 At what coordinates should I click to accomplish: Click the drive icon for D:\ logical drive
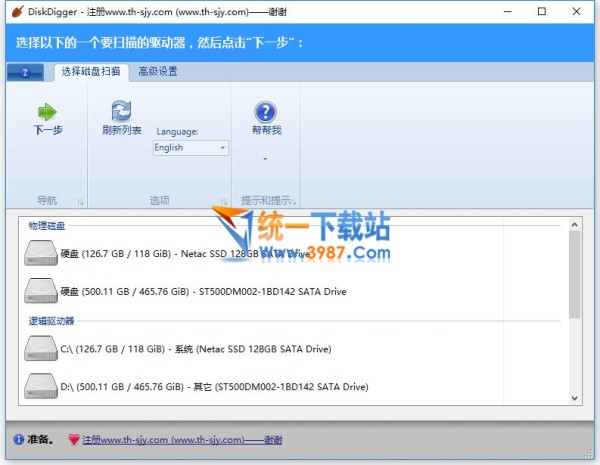pos(41,386)
